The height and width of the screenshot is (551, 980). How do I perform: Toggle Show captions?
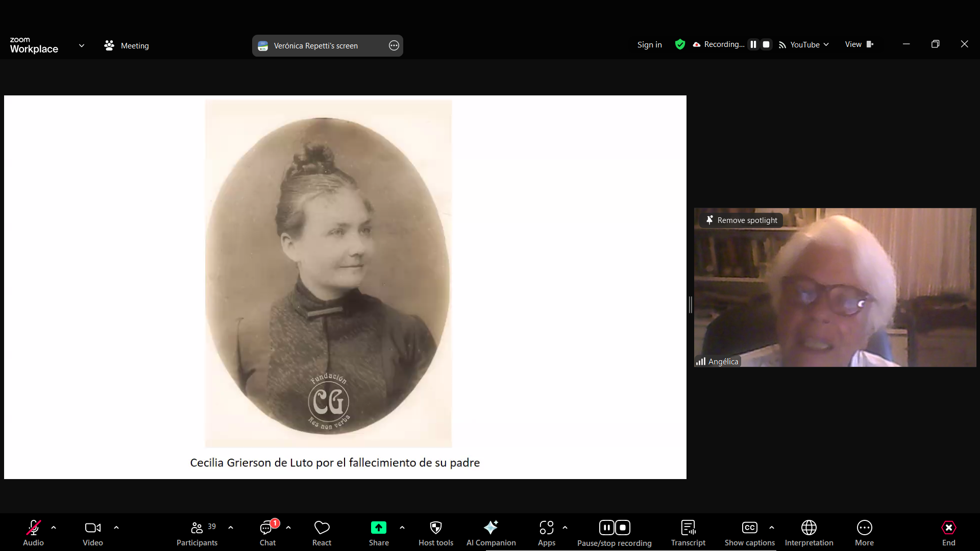point(749,532)
